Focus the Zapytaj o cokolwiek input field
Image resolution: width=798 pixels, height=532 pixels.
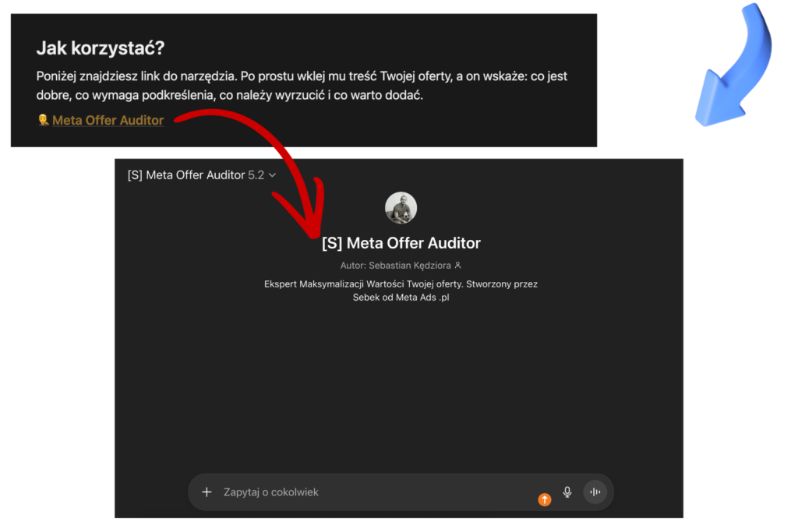pyautogui.click(x=376, y=491)
